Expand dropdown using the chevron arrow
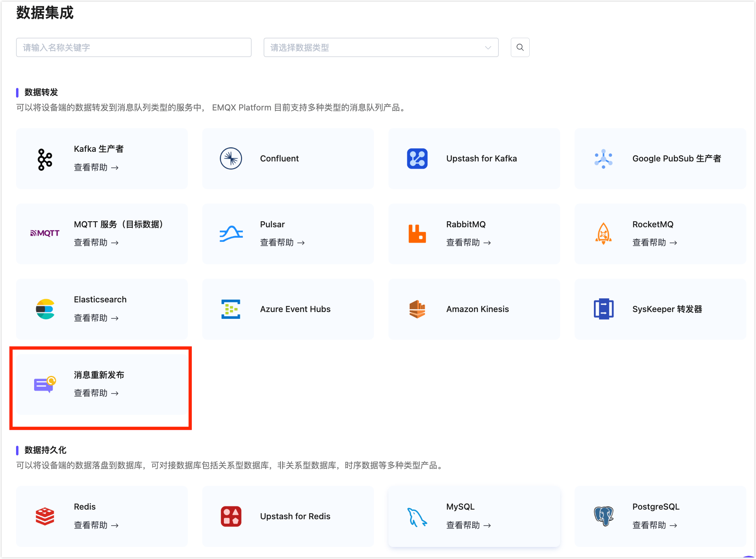 [x=488, y=47]
